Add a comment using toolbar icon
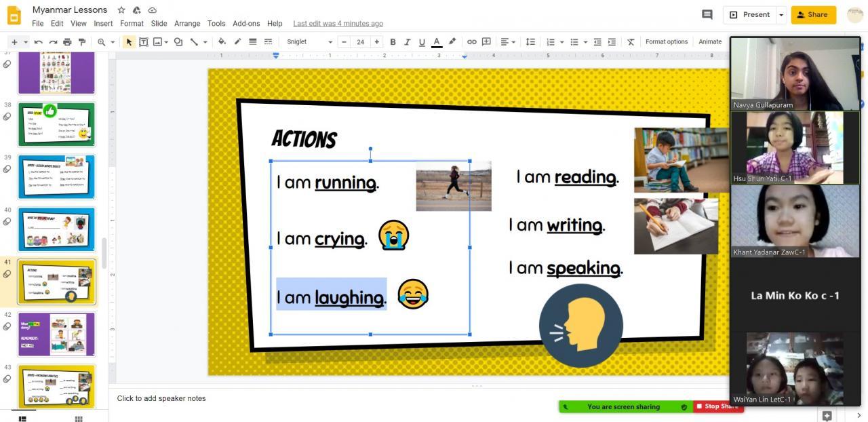868x422 pixels. tap(486, 42)
